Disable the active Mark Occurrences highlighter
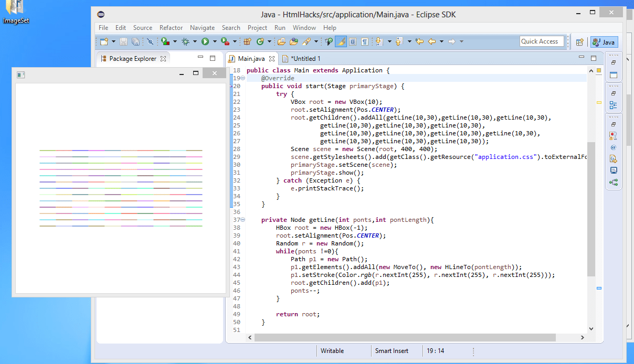The width and height of the screenshot is (634, 364). (x=341, y=41)
